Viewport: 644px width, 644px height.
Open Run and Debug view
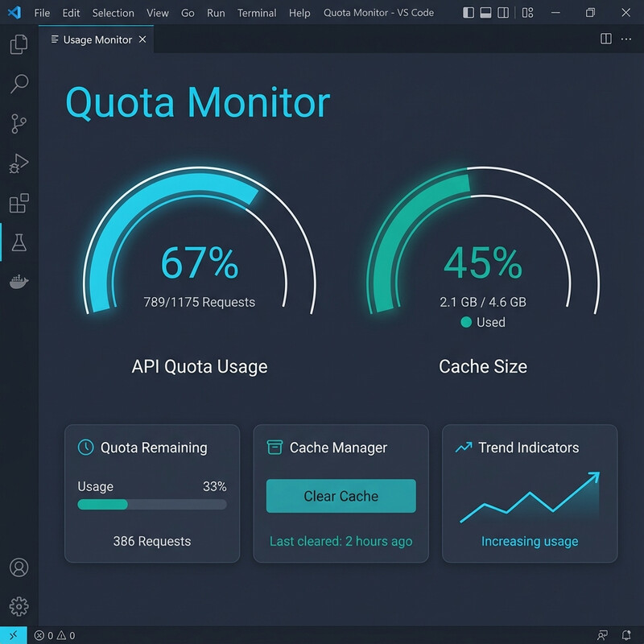(x=19, y=163)
